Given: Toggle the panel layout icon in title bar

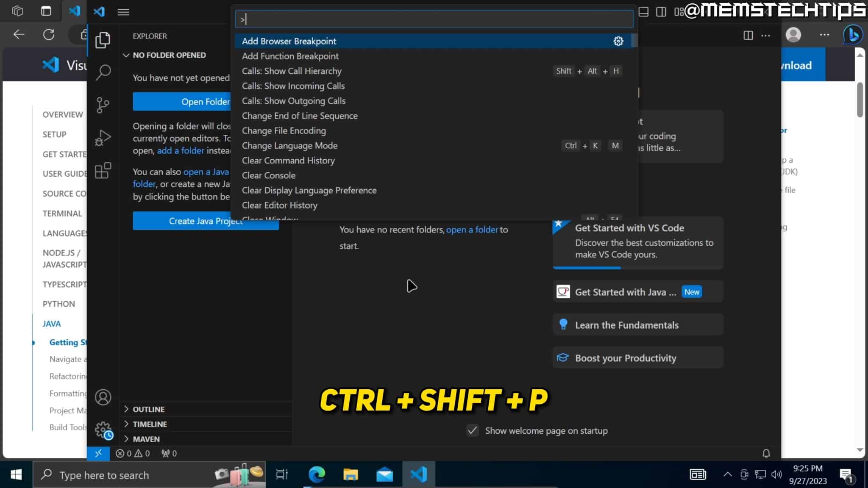Looking at the screenshot, I should pyautogui.click(x=643, y=12).
